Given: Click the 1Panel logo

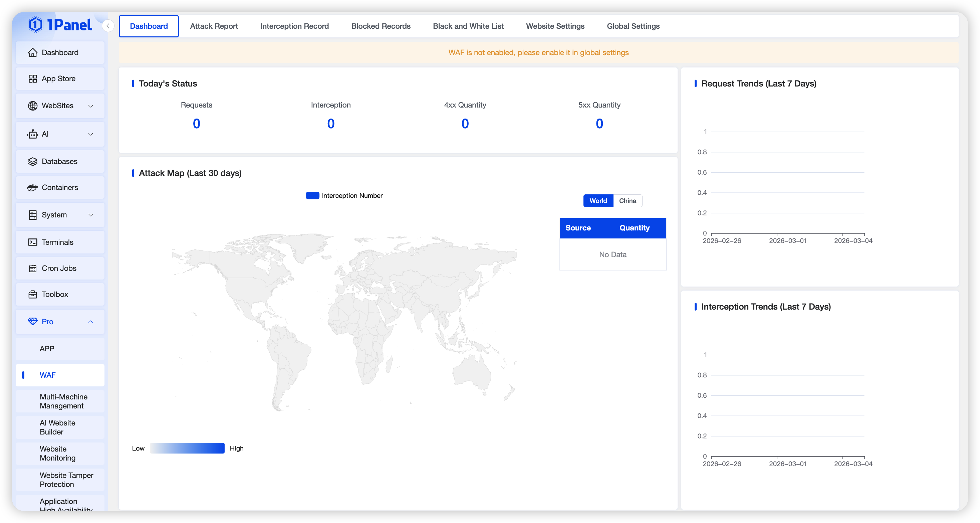Looking at the screenshot, I should (60, 25).
